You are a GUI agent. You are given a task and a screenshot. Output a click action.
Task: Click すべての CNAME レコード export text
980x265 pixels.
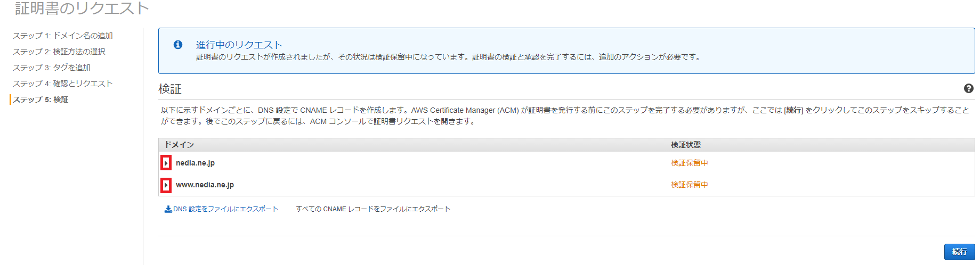(373, 209)
